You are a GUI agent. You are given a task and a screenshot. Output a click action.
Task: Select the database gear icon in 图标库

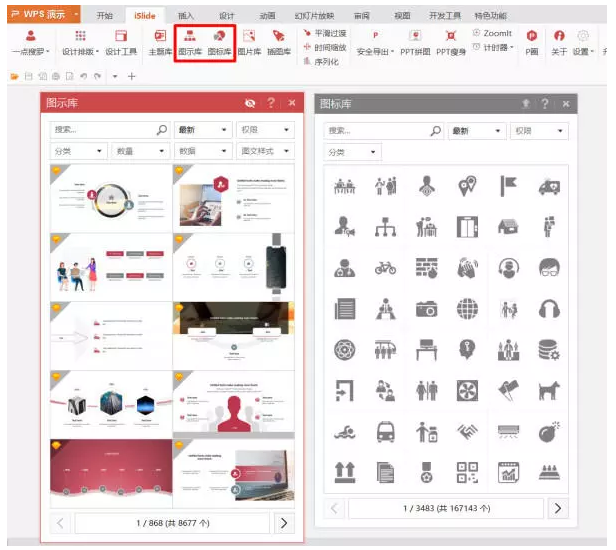549,350
